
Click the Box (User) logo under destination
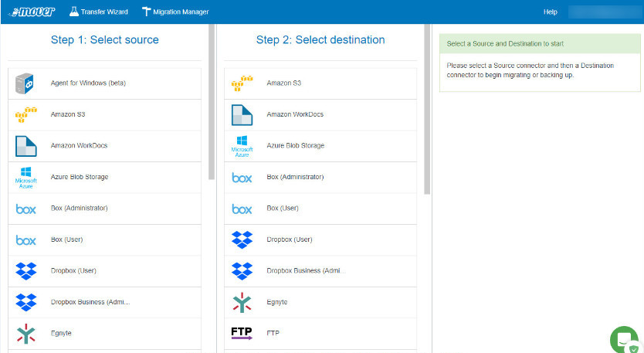242,209
